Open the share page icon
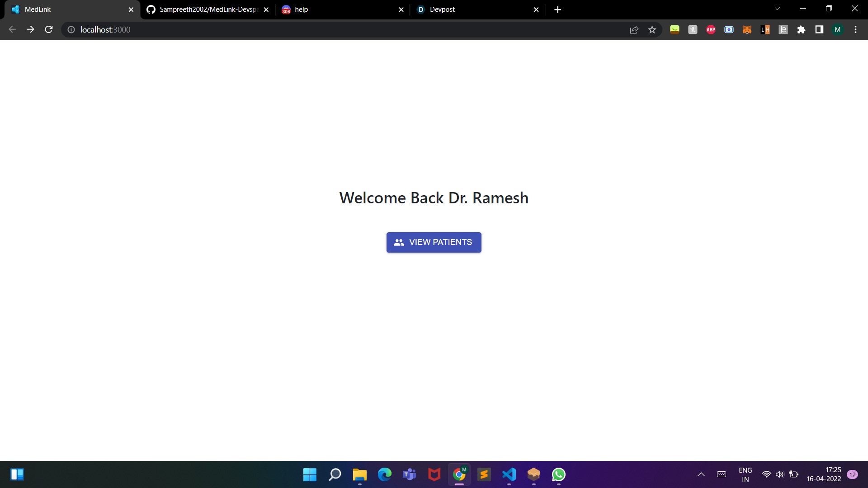The image size is (868, 488). [634, 29]
